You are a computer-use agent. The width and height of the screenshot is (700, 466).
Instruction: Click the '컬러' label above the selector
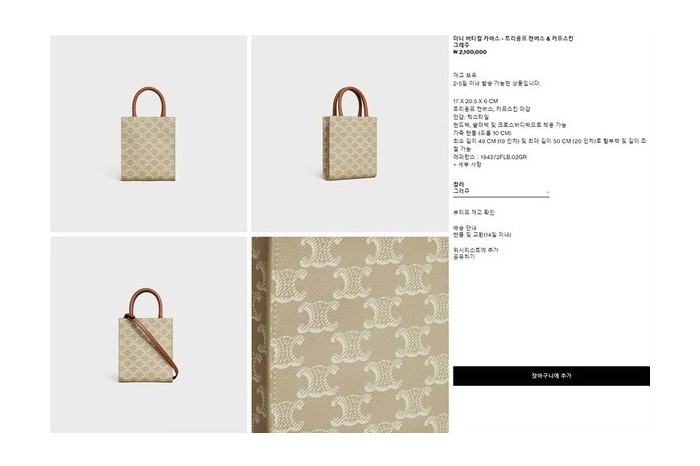pyautogui.click(x=458, y=184)
